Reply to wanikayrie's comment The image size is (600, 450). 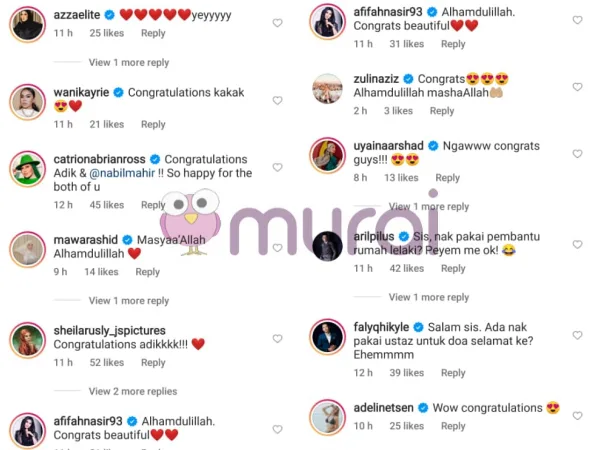click(x=153, y=124)
